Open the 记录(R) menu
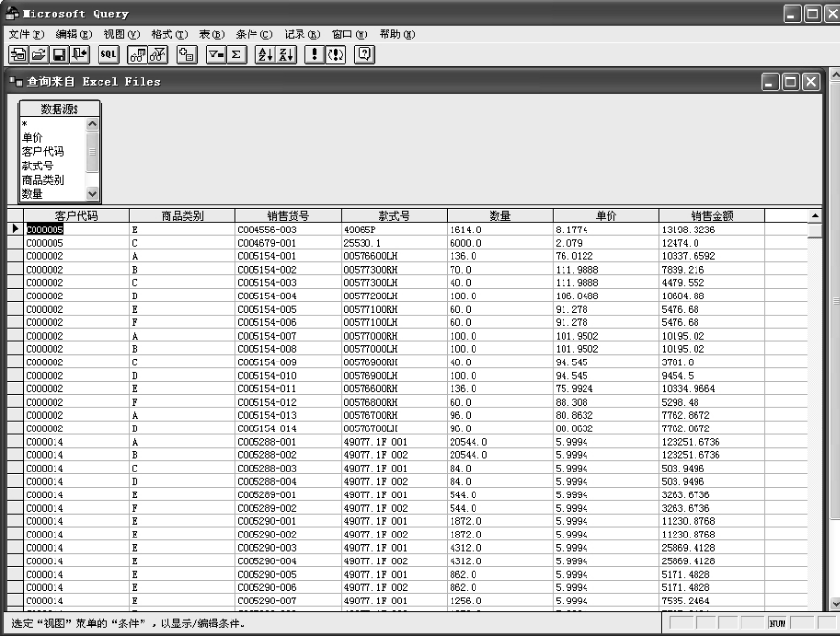This screenshot has height=636, width=840. point(301,34)
